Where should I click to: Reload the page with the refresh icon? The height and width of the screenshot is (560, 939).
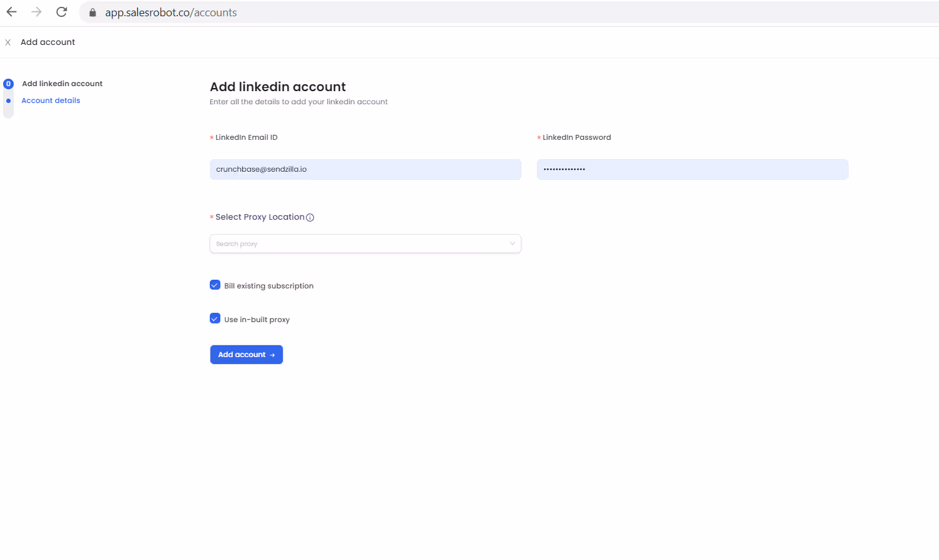coord(61,12)
